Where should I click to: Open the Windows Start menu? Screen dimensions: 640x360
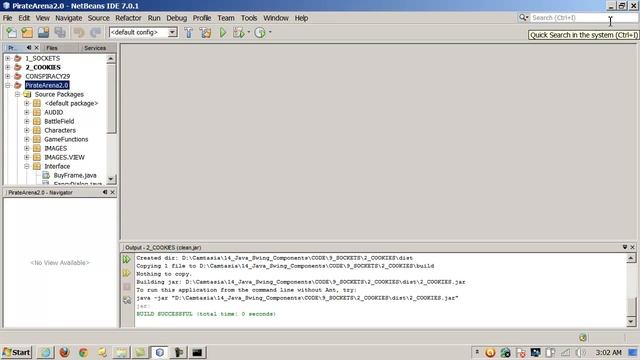[x=16, y=352]
